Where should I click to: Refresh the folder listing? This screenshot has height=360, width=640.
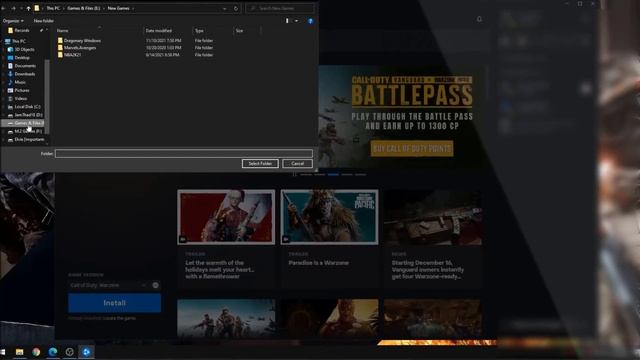pyautogui.click(x=236, y=9)
